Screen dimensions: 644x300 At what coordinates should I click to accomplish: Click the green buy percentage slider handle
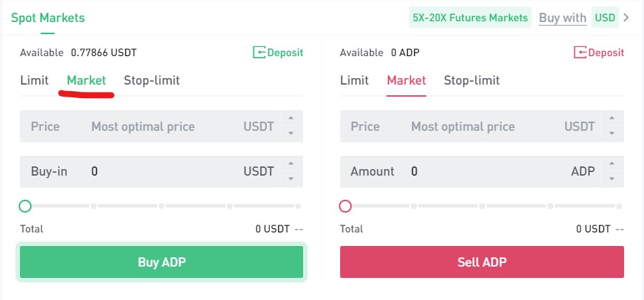26,206
